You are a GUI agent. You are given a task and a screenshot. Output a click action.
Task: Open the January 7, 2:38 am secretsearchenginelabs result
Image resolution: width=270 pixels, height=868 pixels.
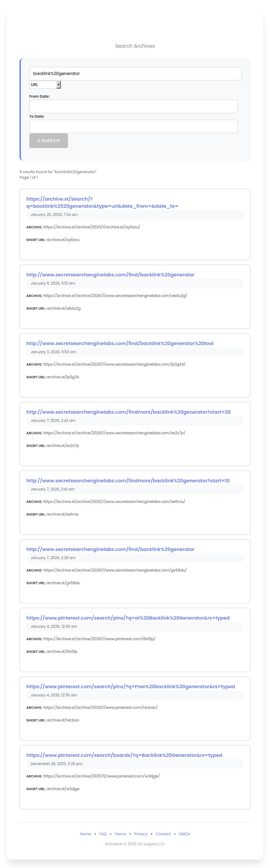110,549
